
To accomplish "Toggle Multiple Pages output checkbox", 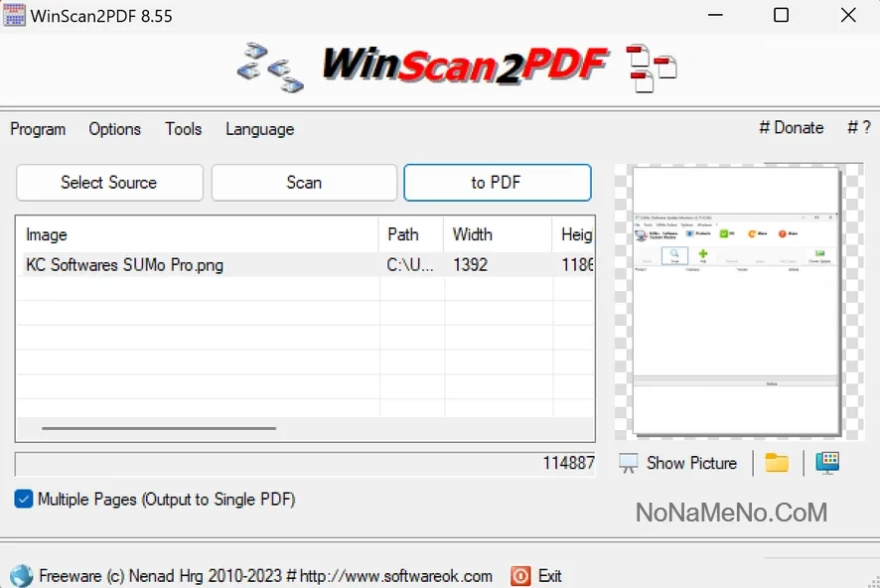I will (x=24, y=500).
